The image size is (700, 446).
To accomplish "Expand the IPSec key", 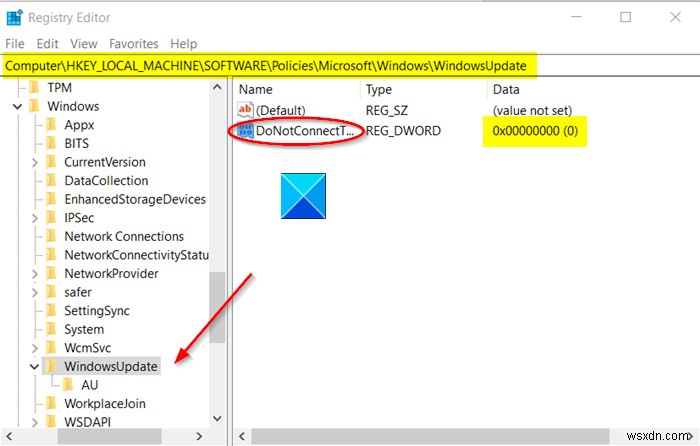I will pos(35,218).
